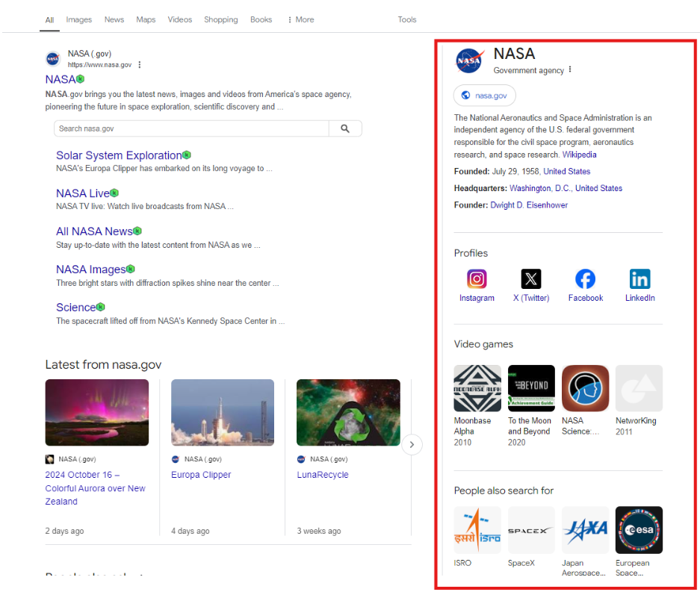Click NetworKing placeholder game icon

(x=639, y=388)
